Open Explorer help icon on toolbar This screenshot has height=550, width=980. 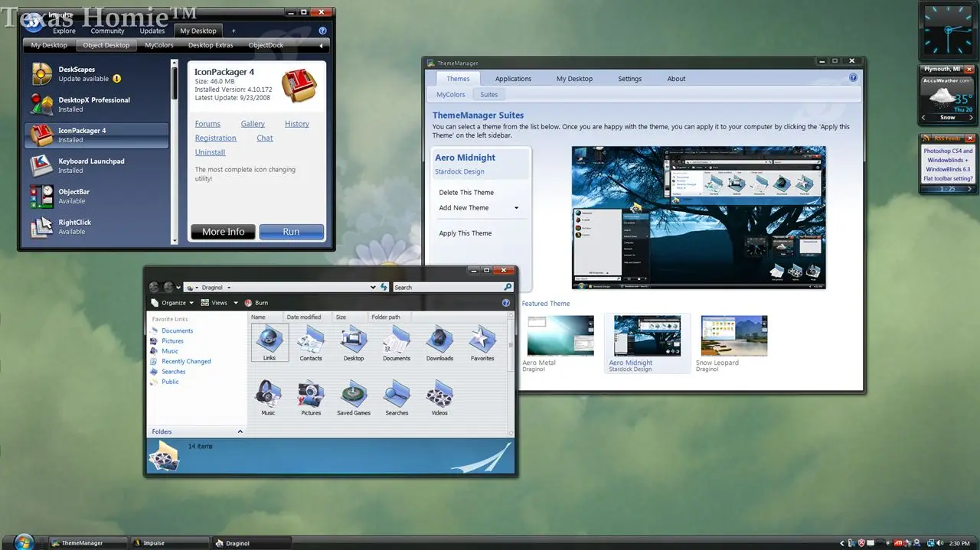(506, 303)
